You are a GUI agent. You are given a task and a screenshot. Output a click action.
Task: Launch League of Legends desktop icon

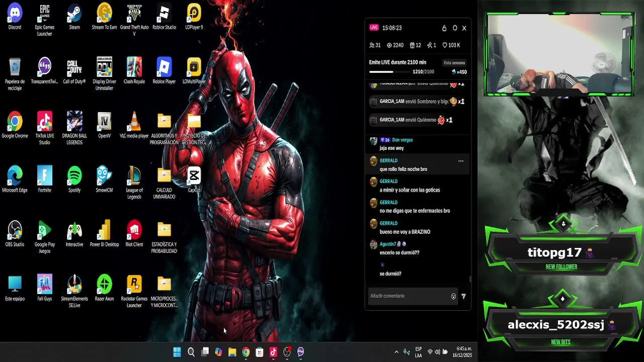coord(134,183)
